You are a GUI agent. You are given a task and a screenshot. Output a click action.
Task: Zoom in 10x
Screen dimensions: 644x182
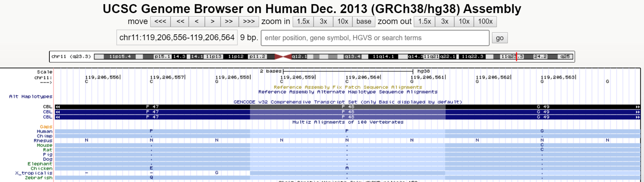[343, 22]
